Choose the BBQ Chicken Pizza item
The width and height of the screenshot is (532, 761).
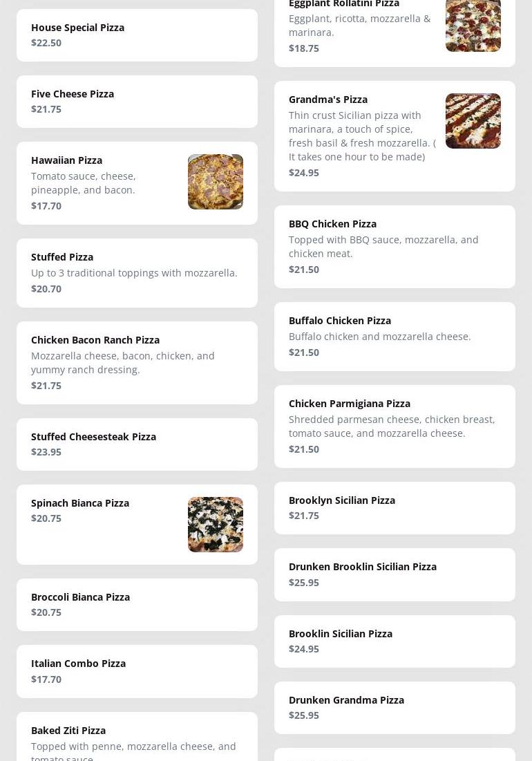(x=395, y=247)
